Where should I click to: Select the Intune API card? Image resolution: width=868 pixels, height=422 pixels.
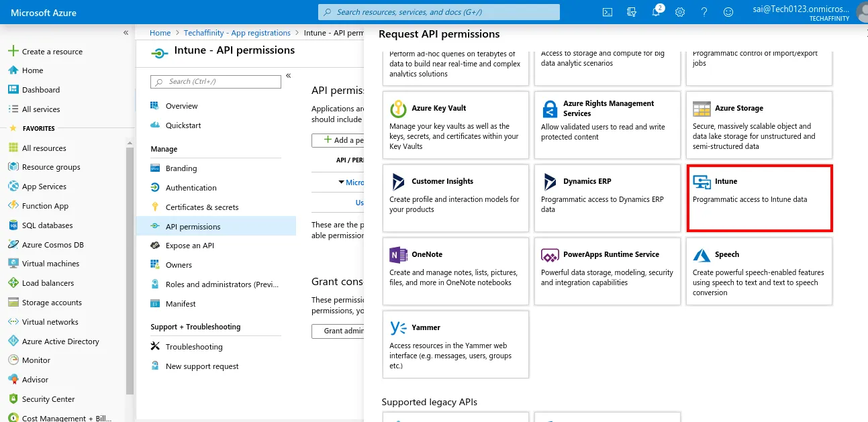click(x=759, y=199)
